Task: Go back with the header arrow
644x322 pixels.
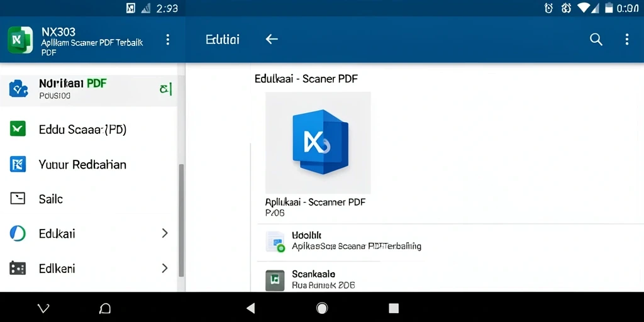Action: click(x=272, y=39)
